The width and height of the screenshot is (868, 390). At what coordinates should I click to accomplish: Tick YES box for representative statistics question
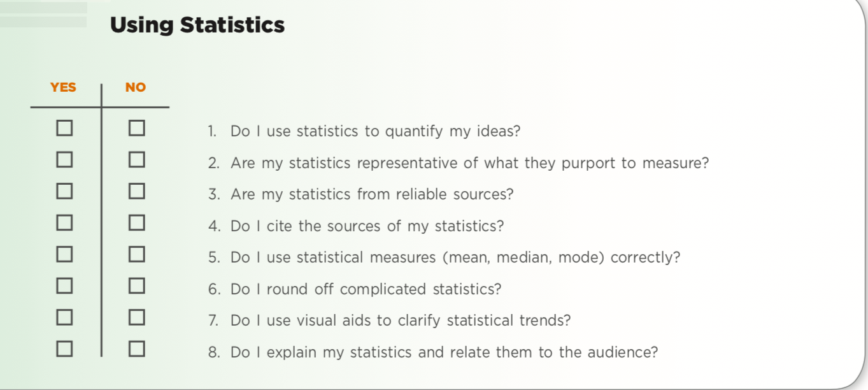tap(64, 159)
